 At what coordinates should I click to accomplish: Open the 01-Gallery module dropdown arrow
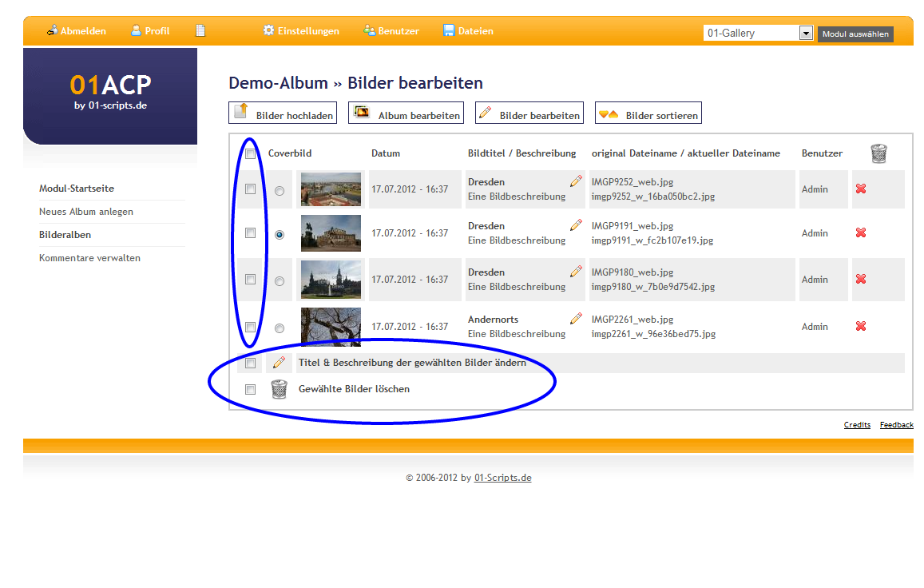coord(806,33)
